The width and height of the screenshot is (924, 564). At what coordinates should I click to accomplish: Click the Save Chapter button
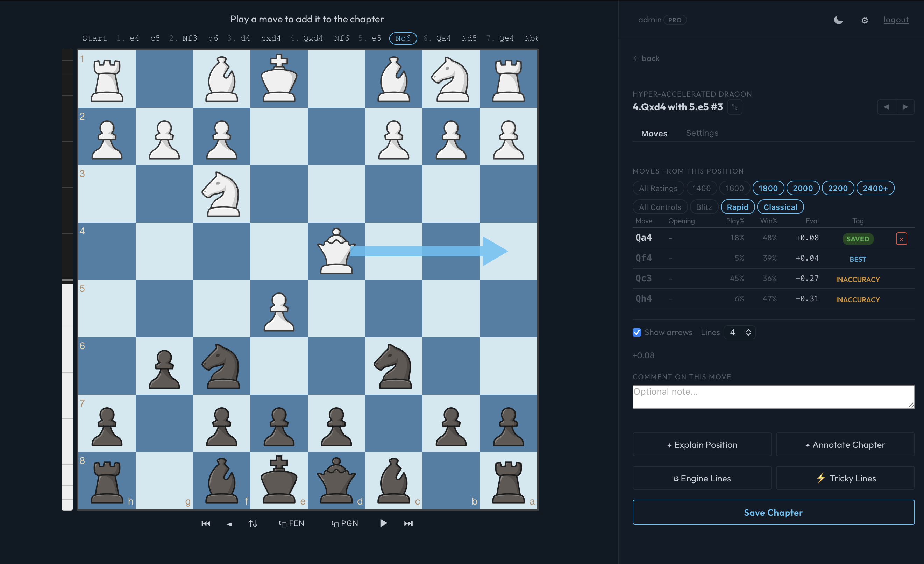click(773, 512)
